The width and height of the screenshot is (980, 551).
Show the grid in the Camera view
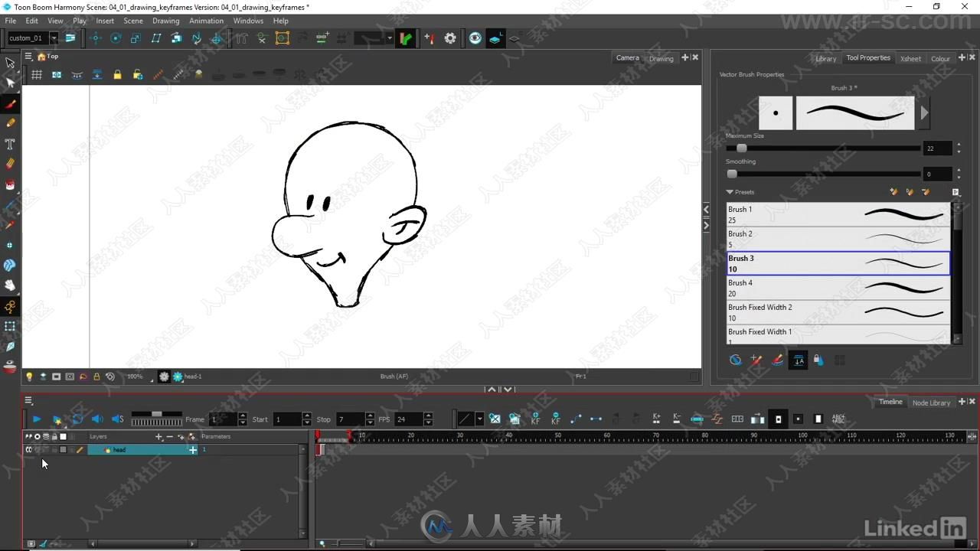pyautogui.click(x=36, y=75)
